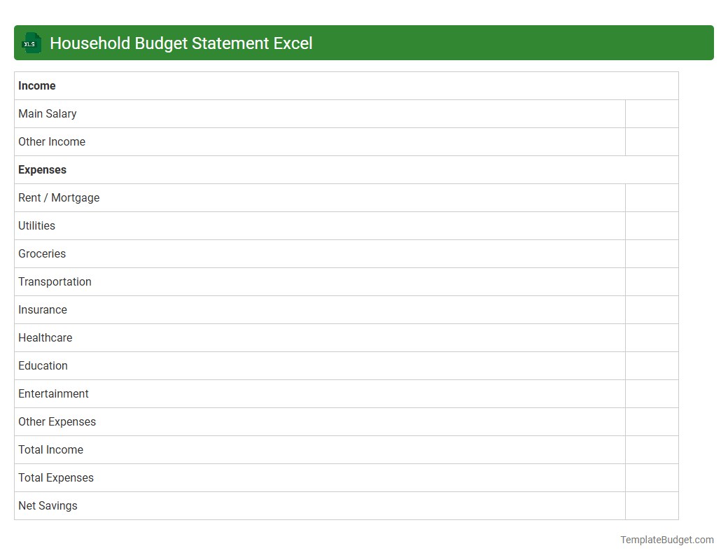
Task: Click the Main Salary amount cell
Action: 651,113
